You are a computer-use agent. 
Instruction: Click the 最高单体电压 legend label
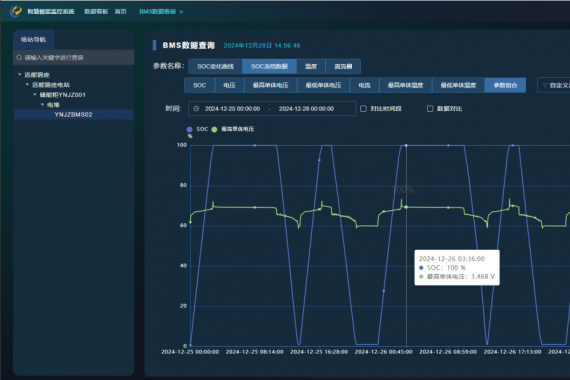(x=238, y=129)
